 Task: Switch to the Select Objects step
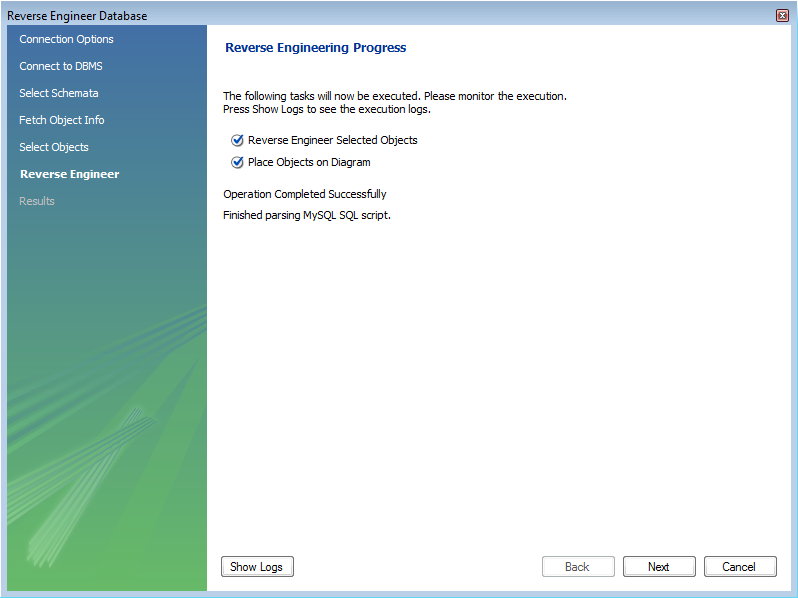click(x=54, y=148)
